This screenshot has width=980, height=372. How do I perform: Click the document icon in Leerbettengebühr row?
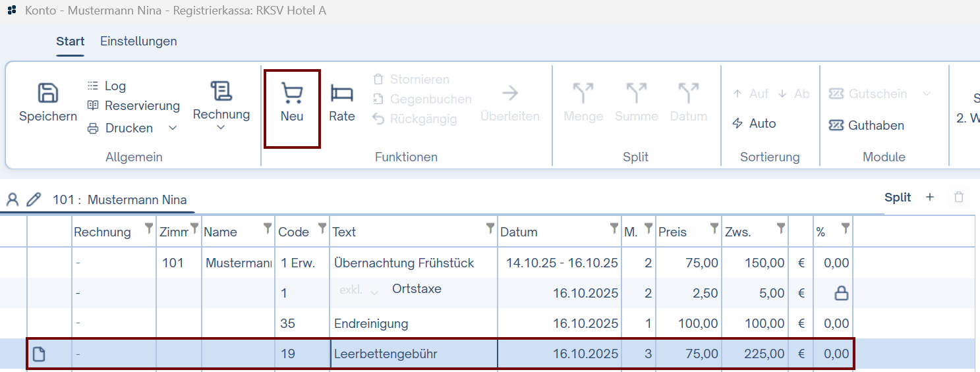pos(40,354)
